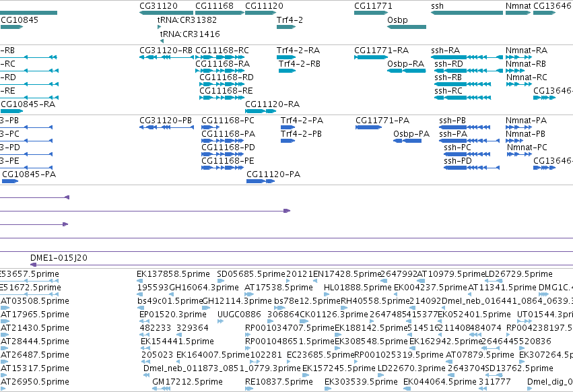This screenshot has width=573, height=392.
Task: Select EST GM17212.5prime
Action: click(187, 382)
